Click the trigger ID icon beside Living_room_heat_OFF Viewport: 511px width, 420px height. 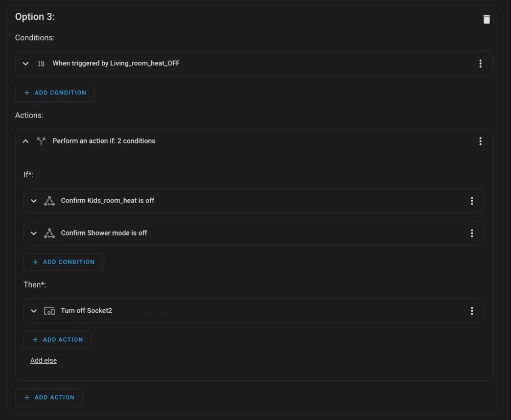[x=41, y=63]
